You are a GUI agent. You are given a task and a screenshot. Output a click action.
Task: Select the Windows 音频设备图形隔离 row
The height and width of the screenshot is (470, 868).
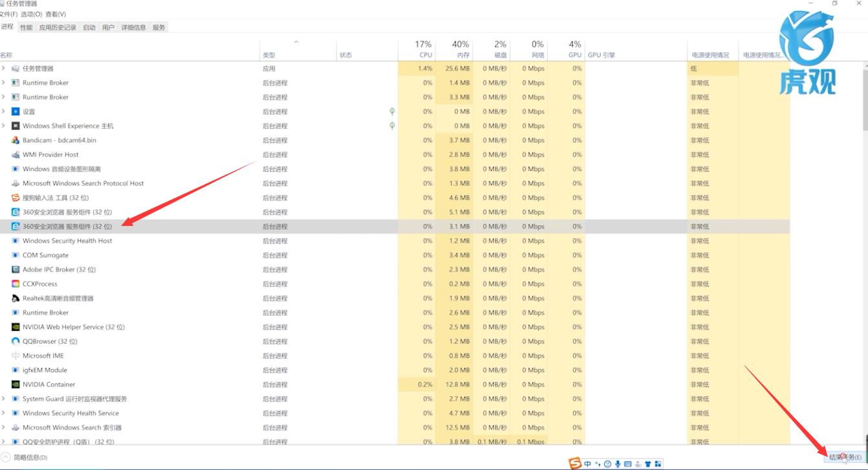[x=395, y=169]
